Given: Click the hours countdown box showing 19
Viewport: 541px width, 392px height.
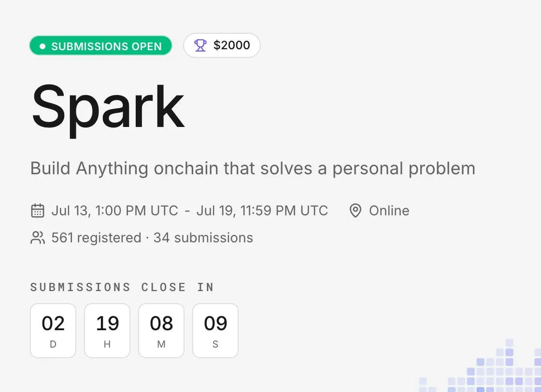Looking at the screenshot, I should (x=107, y=331).
